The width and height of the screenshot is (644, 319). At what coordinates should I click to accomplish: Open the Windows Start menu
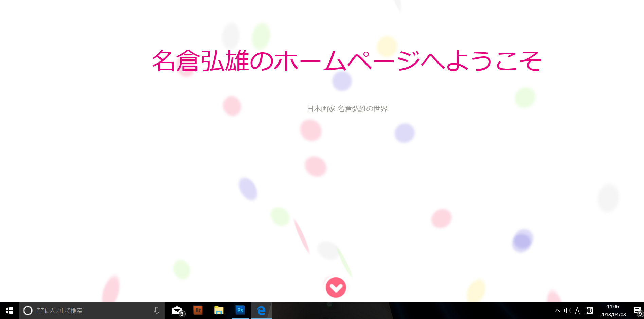9,311
